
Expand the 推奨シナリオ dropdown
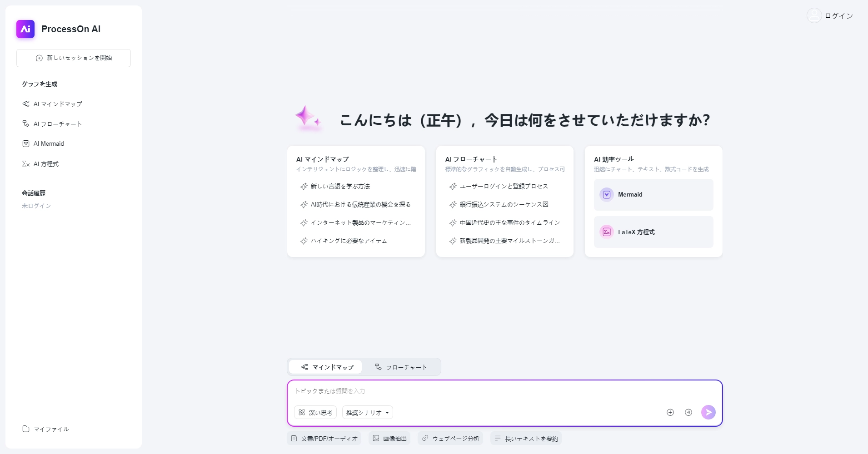tap(368, 413)
